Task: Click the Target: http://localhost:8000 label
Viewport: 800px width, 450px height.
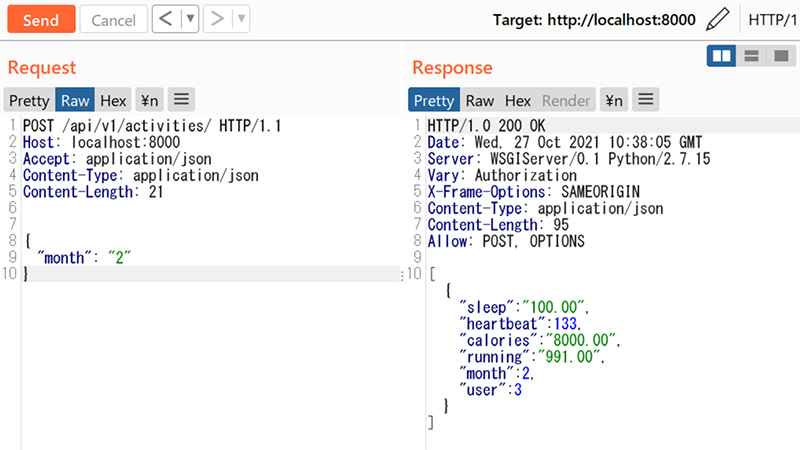Action: click(x=594, y=20)
